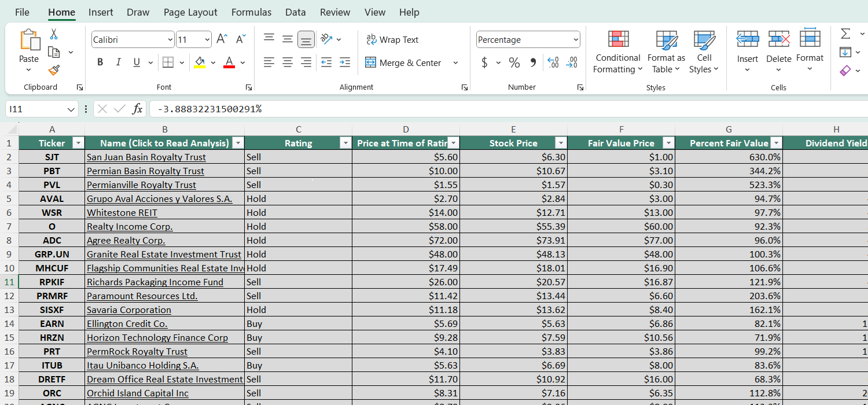Screen dimensions: 868x405
Task: Toggle Underline formatting
Action: pos(137,62)
